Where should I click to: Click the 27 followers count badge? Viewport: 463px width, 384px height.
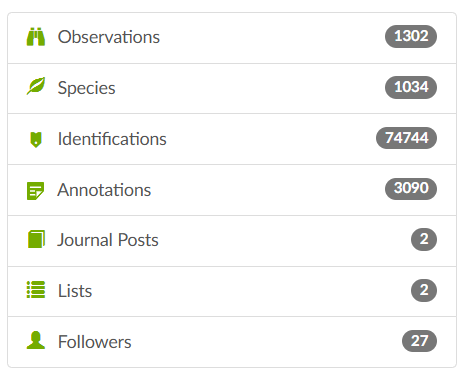419,341
